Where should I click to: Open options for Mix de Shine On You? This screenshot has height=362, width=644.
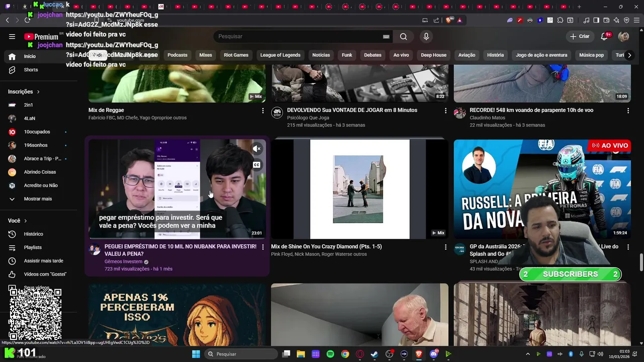tap(445, 247)
